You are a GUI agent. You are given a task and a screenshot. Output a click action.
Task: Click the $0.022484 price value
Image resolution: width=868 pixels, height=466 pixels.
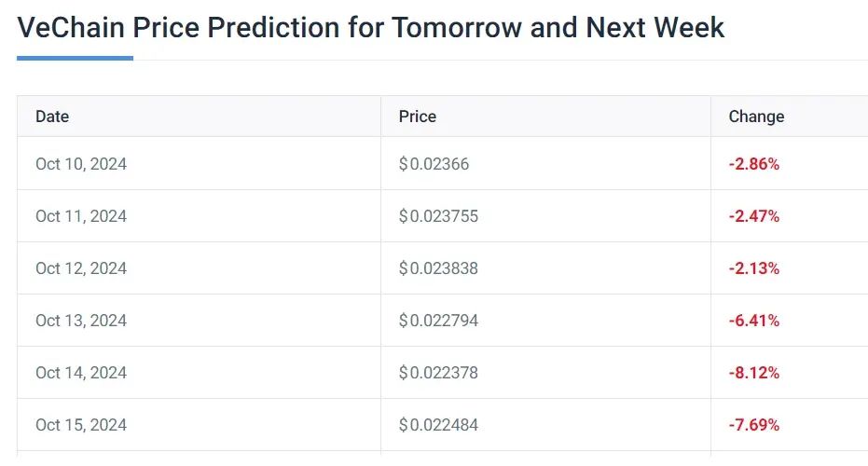[x=438, y=424]
